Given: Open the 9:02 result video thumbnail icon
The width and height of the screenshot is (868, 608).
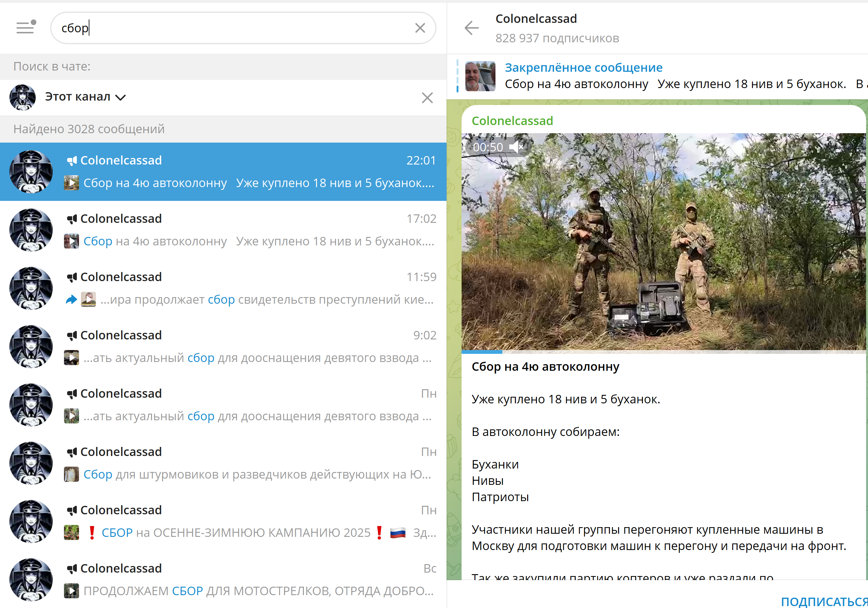Looking at the screenshot, I should point(71,358).
